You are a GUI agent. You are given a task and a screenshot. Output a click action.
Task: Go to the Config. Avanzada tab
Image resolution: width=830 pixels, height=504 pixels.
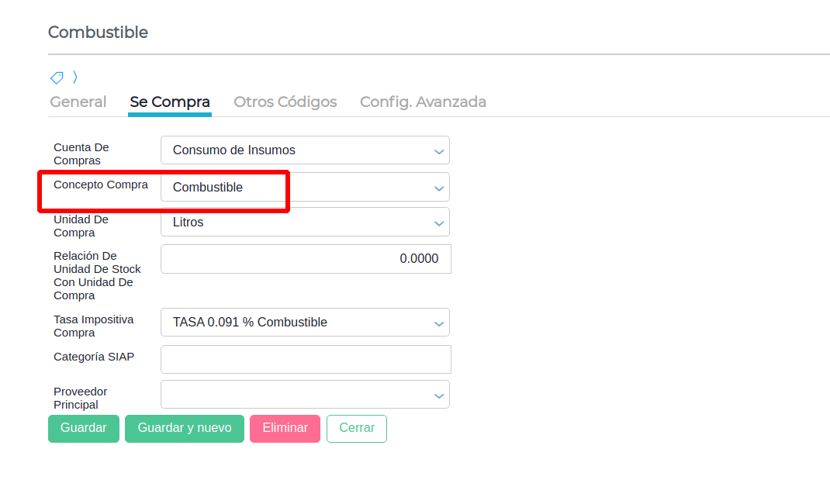(423, 102)
